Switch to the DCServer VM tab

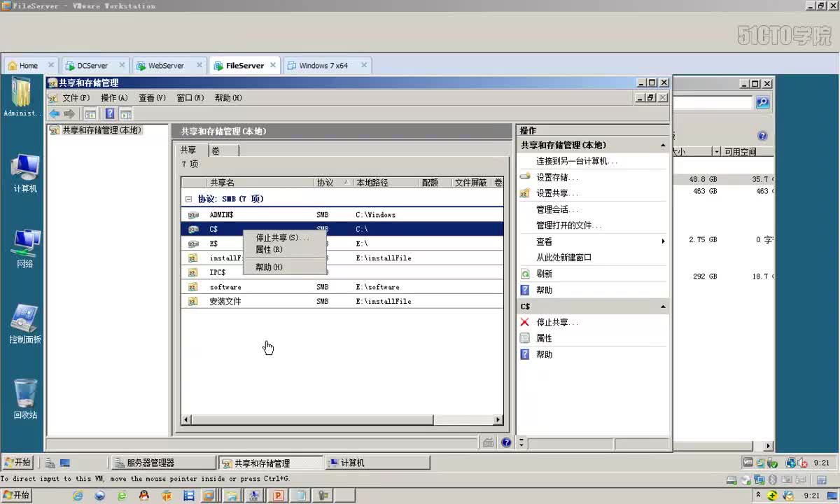[94, 65]
